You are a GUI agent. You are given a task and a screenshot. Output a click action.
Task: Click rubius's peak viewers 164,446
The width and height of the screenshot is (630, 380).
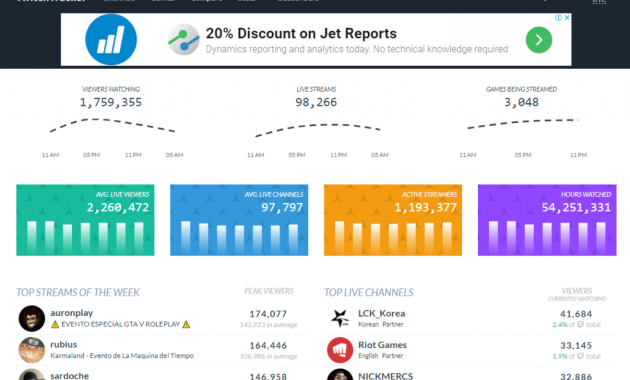tap(268, 345)
